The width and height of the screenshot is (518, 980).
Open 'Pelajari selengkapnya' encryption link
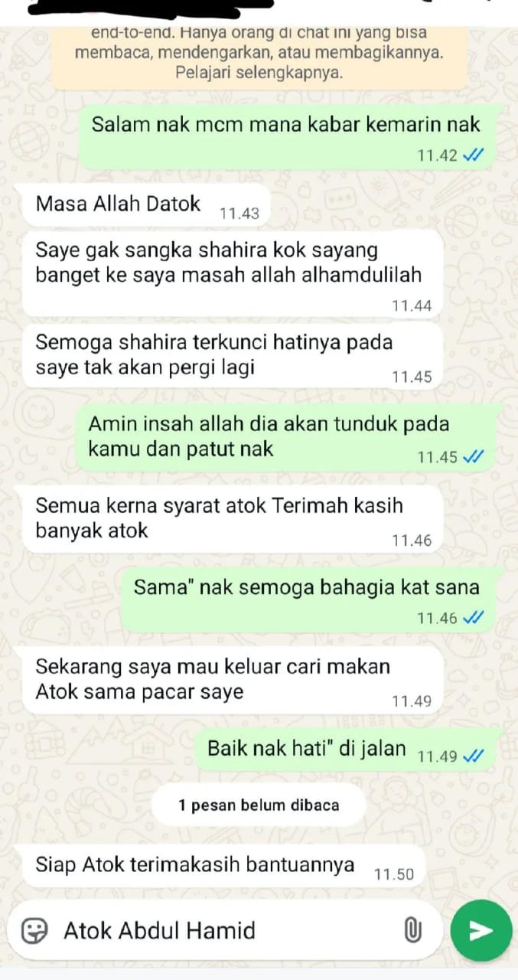259,73
